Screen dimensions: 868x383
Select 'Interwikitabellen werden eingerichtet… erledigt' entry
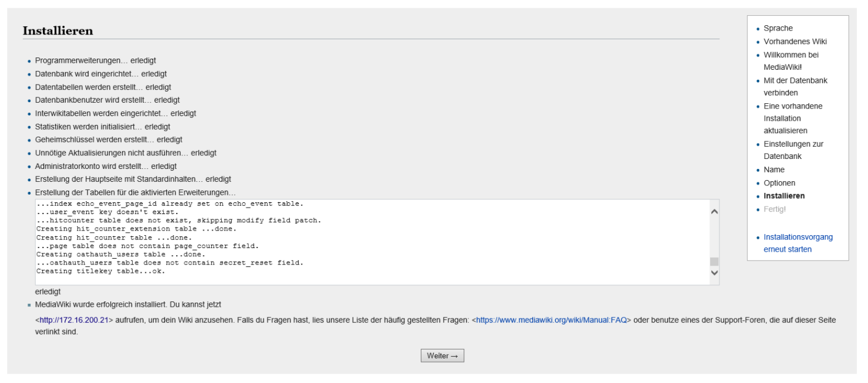coord(116,113)
